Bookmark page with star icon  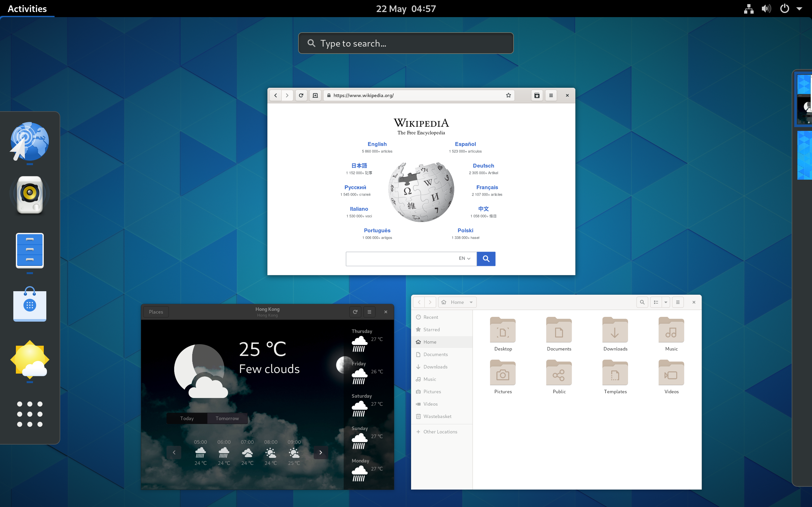pyautogui.click(x=508, y=96)
